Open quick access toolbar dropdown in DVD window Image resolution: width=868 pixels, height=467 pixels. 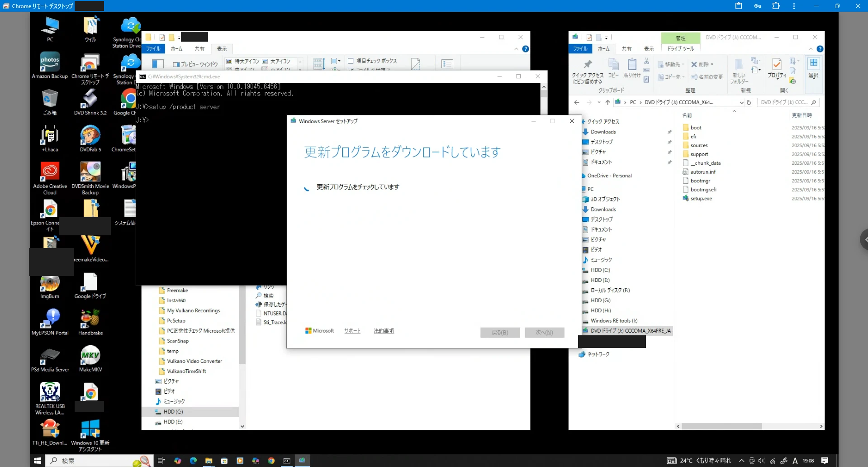[606, 38]
